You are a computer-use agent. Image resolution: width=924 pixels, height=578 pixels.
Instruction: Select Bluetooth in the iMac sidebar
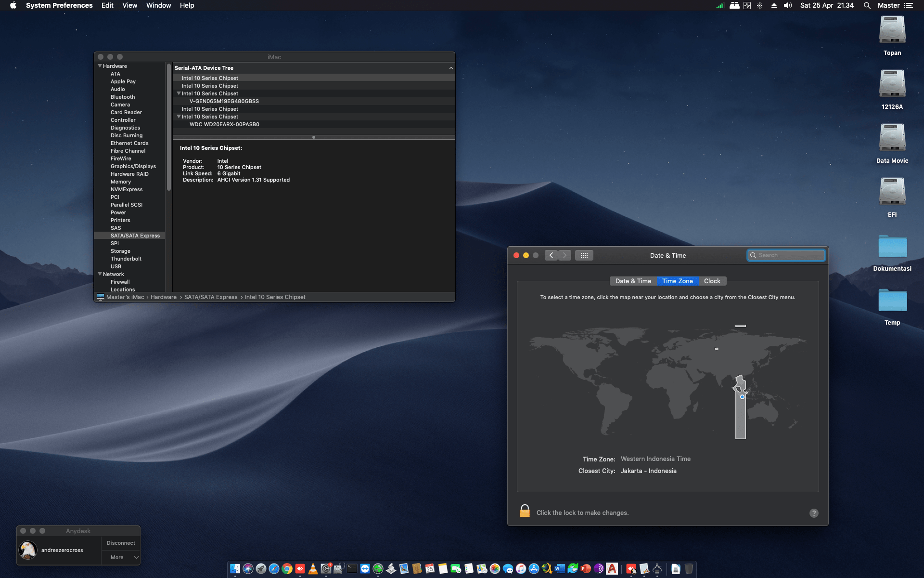pyautogui.click(x=123, y=97)
